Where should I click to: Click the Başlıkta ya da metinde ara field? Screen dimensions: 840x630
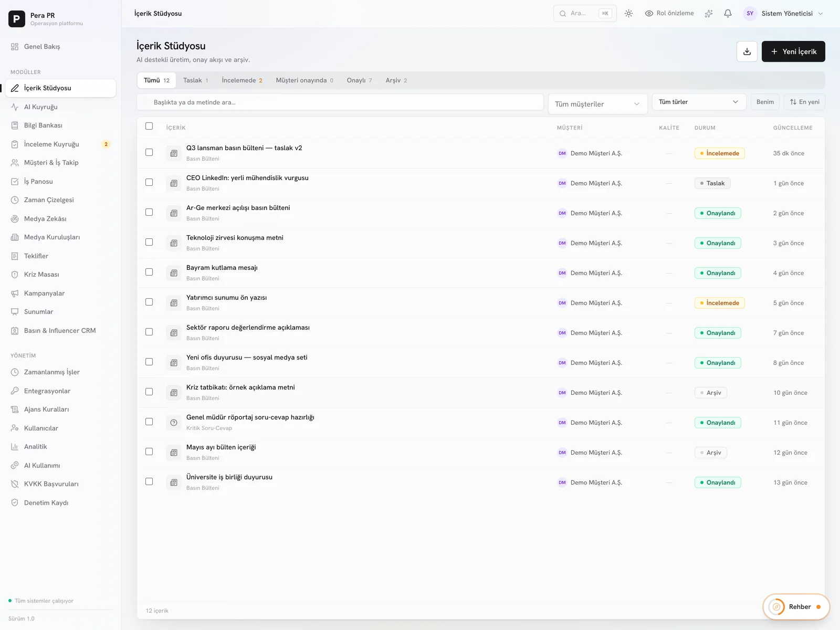pos(340,102)
